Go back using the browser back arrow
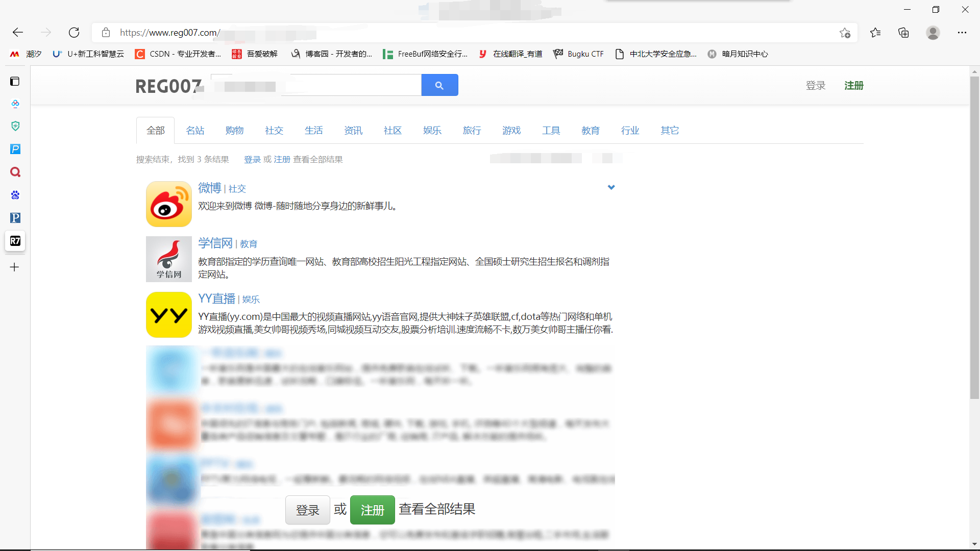The width and height of the screenshot is (980, 551). [18, 33]
